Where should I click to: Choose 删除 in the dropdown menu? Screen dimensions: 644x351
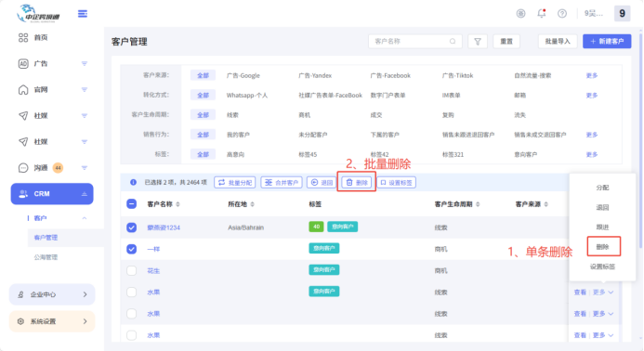602,247
